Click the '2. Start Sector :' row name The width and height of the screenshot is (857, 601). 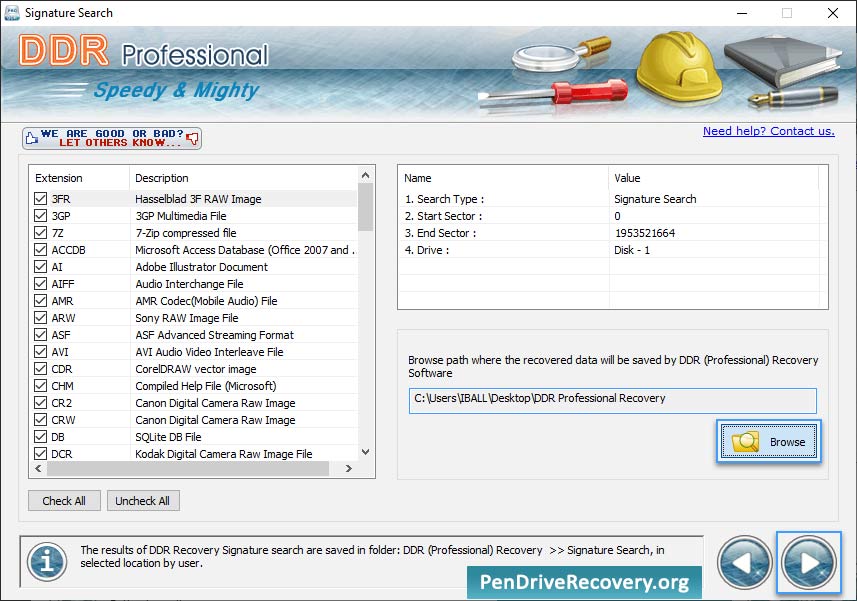[443, 216]
